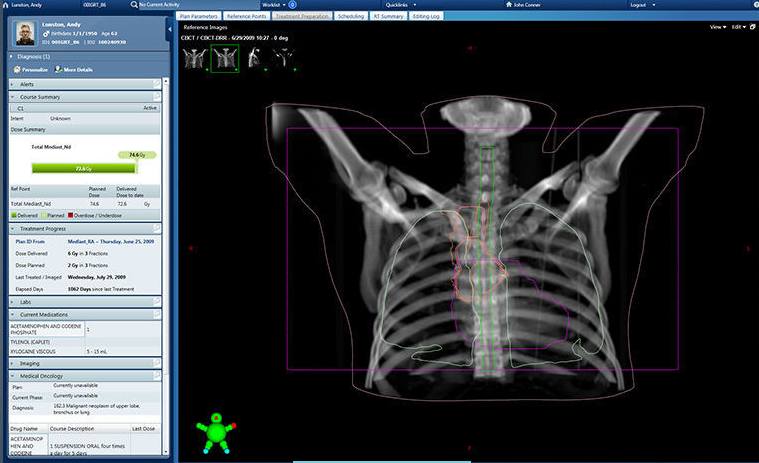
Task: Collapse the Medical Oncology section
Action: [13, 375]
